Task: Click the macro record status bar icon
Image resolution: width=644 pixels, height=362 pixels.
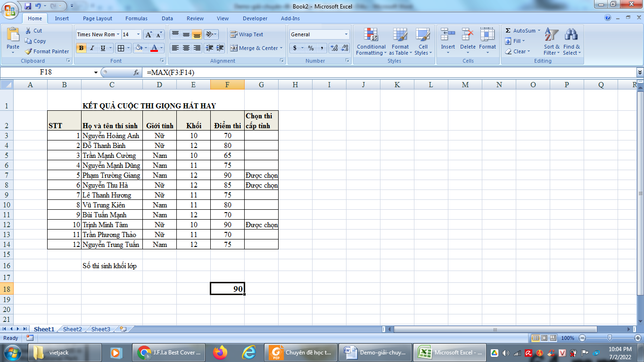Action: 30,338
